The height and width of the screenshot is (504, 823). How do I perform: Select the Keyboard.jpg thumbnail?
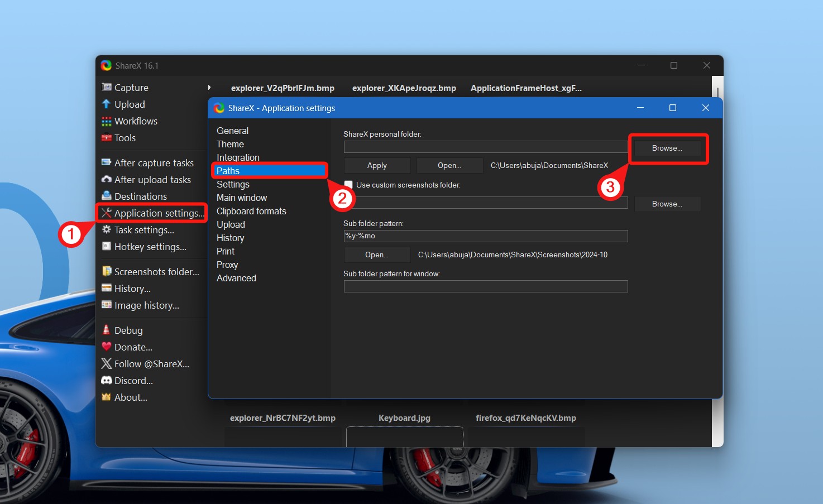404,437
